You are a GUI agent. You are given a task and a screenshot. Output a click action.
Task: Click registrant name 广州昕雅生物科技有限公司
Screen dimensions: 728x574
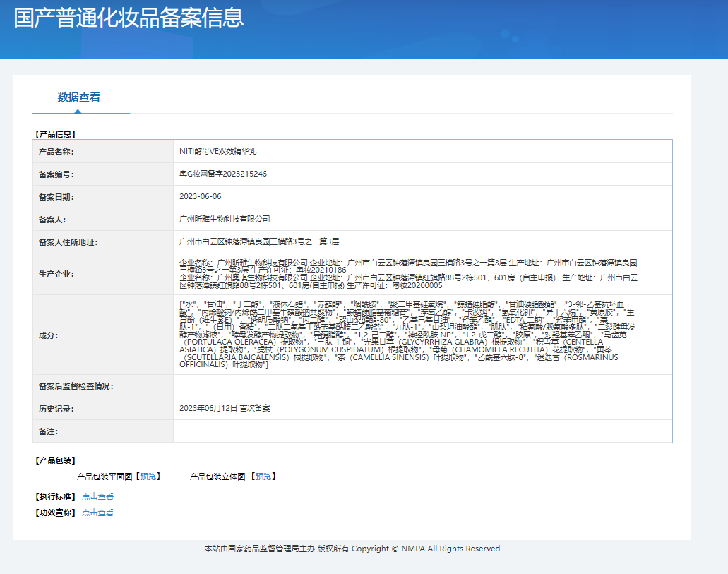(225, 220)
